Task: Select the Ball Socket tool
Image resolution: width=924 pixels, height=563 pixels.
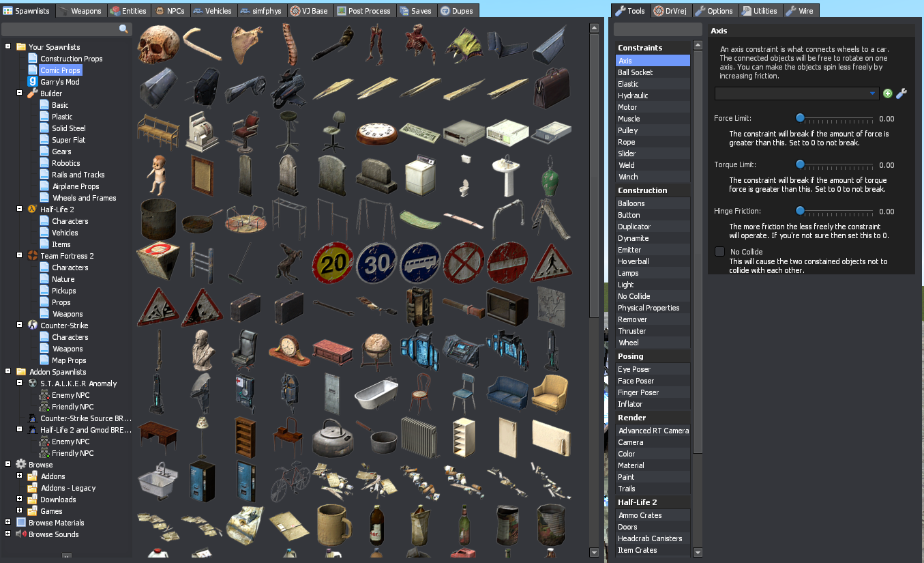Action: point(653,72)
